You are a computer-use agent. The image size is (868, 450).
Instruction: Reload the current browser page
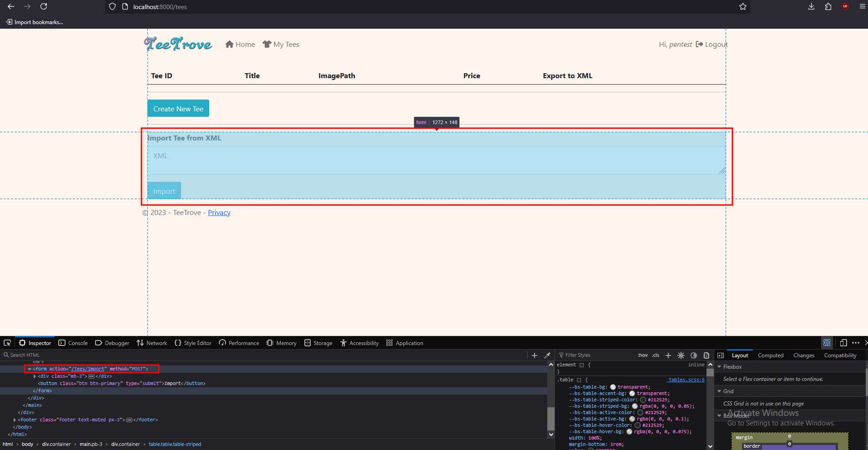click(44, 7)
